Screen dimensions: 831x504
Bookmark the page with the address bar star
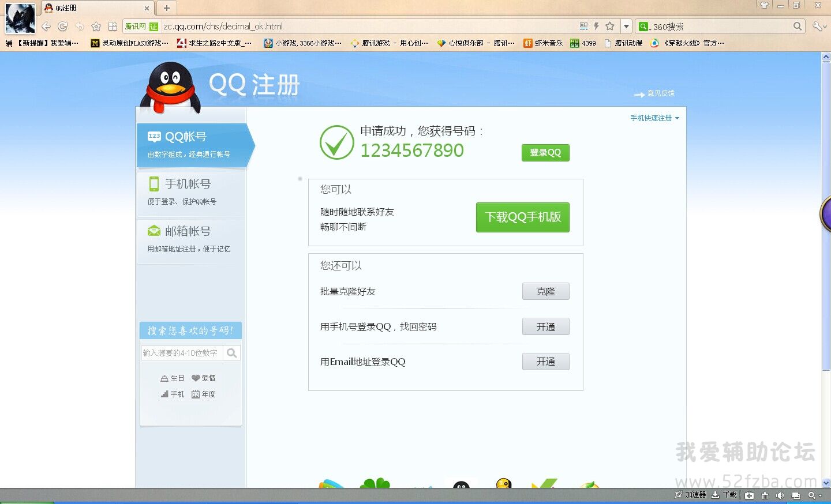[610, 27]
